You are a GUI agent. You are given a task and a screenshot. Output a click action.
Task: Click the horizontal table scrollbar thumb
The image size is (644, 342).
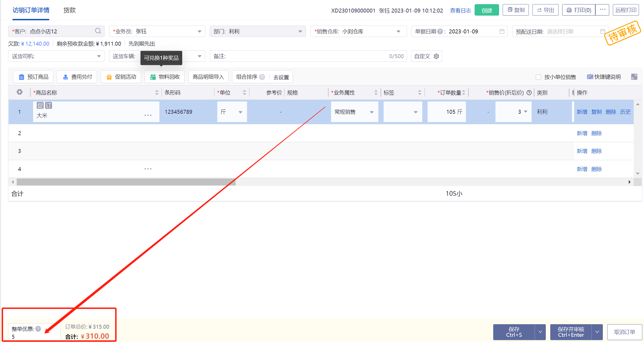[x=126, y=182]
